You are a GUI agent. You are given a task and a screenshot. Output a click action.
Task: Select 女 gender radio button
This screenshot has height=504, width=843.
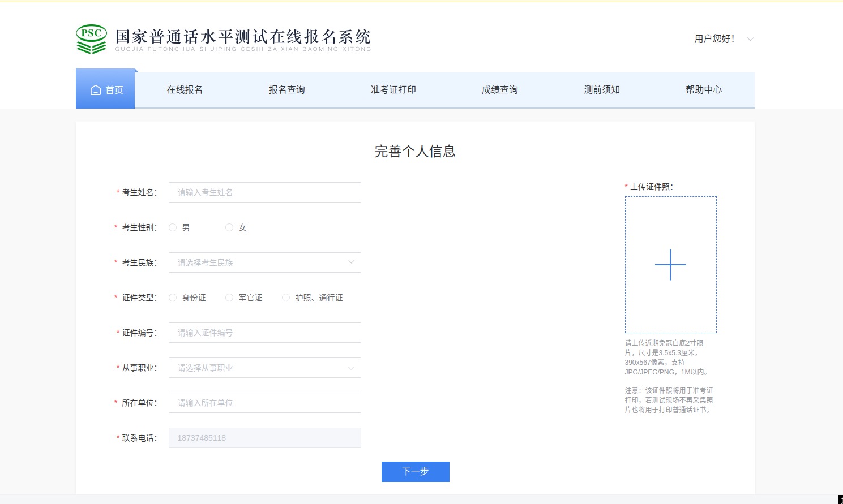[229, 227]
